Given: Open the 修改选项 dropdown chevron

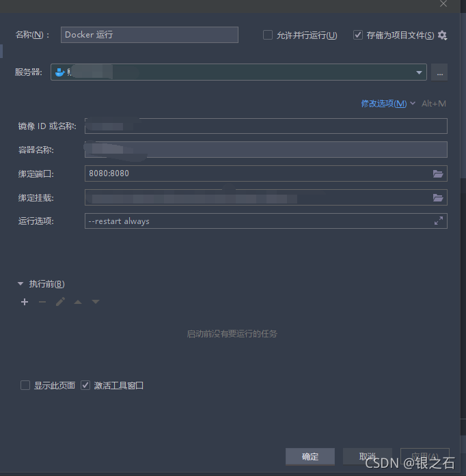Looking at the screenshot, I should point(413,103).
